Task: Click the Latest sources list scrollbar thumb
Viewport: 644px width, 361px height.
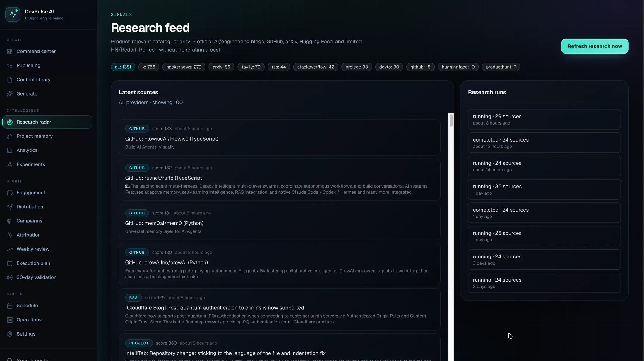Action: coord(451,120)
